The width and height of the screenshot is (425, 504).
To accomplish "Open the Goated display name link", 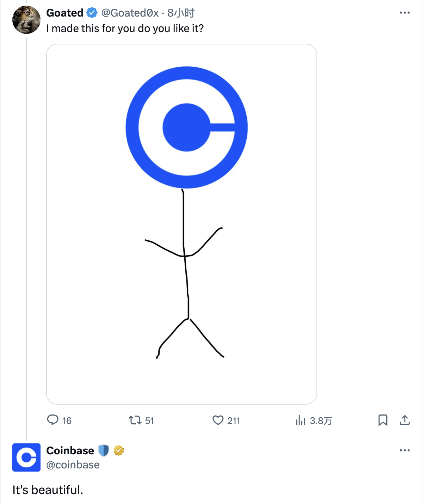I will coord(65,13).
